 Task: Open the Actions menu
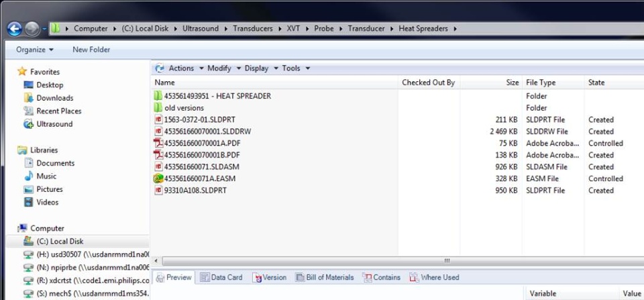(186, 68)
